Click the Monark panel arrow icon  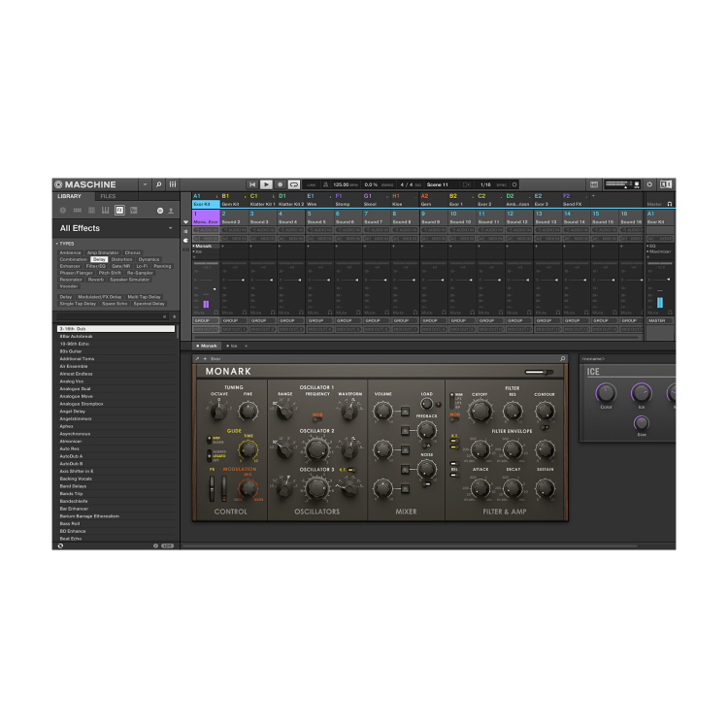click(x=197, y=359)
